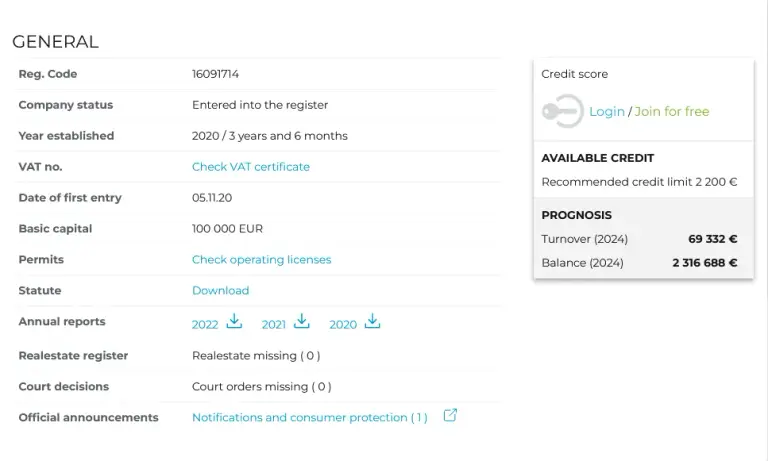The height and width of the screenshot is (461, 768).
Task: Open the 2020 annual report link
Action: pyautogui.click(x=343, y=325)
